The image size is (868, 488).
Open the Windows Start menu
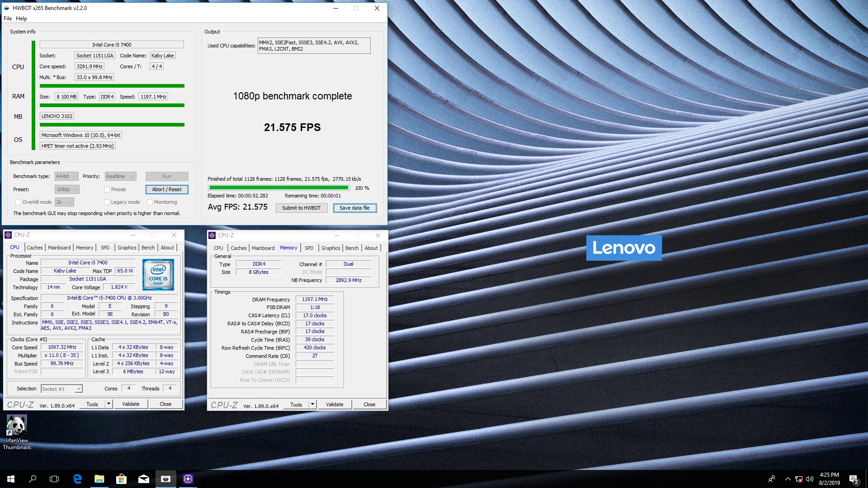coord(11,479)
